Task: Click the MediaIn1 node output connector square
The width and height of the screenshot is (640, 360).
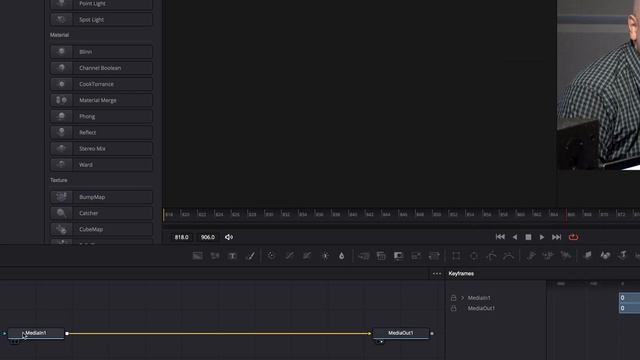Action: (x=67, y=333)
